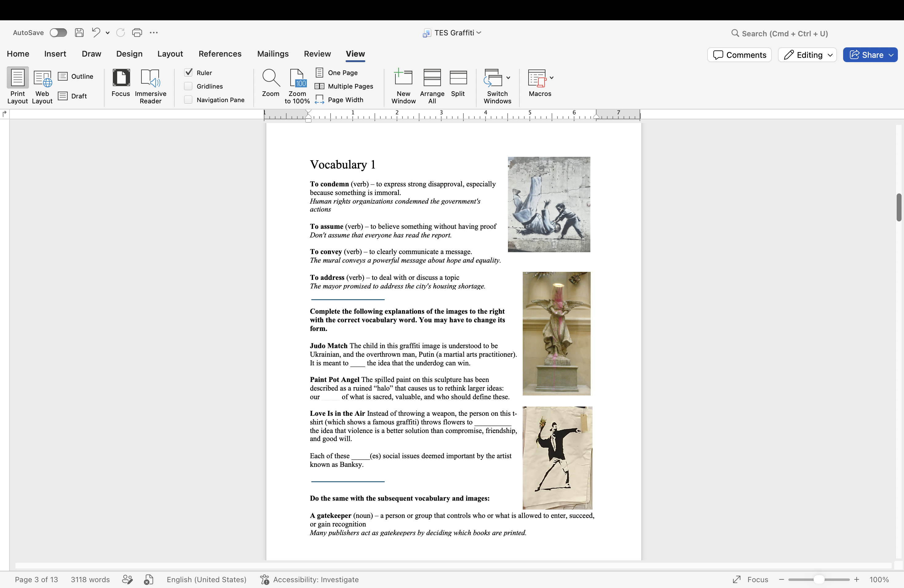The image size is (904, 588).
Task: Open the Layout tab
Action: tap(170, 54)
